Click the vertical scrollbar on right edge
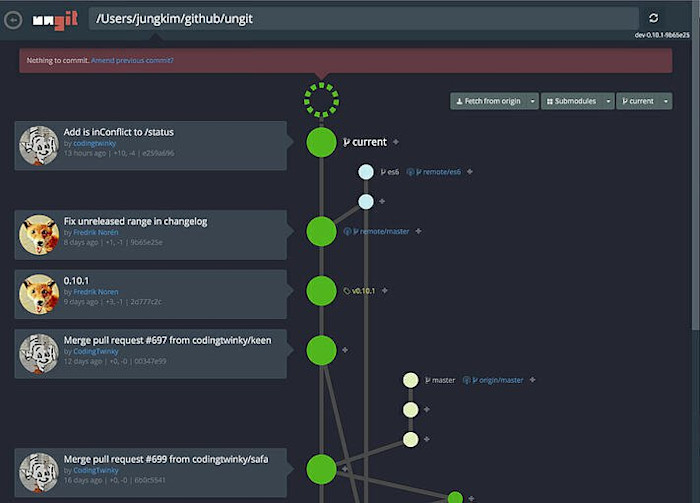This screenshot has width=700, height=503. pyautogui.click(x=696, y=165)
